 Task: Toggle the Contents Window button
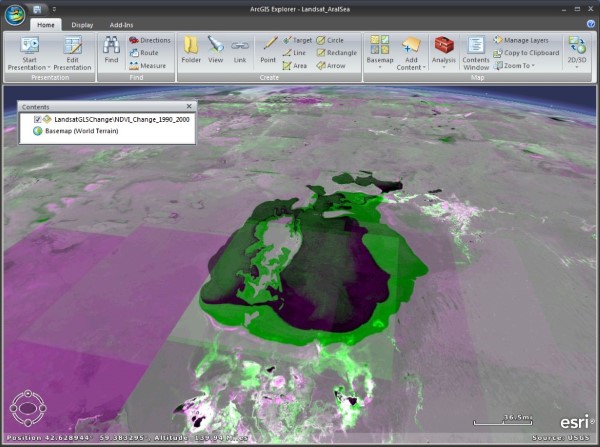[x=476, y=53]
